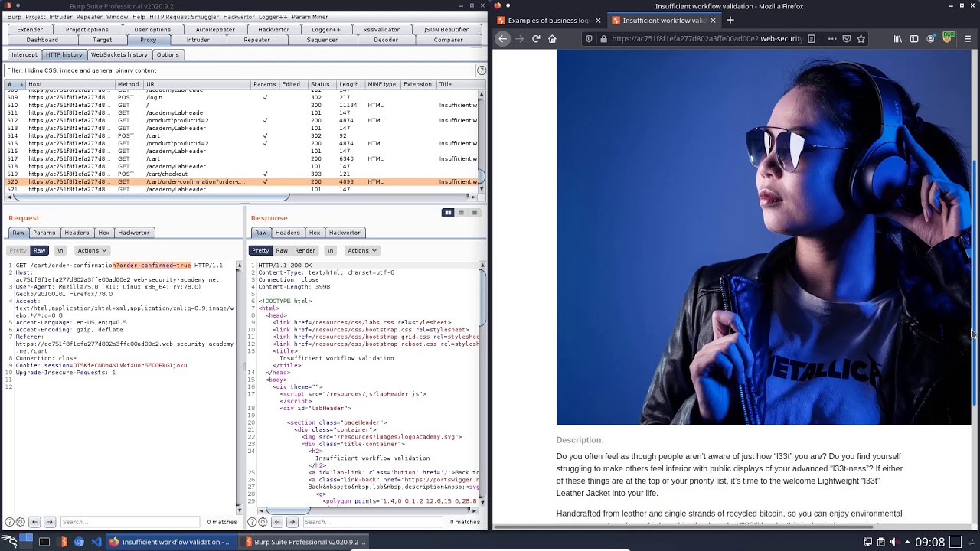Switch to the Logger++ tab
The height and width of the screenshot is (551, 980).
(x=326, y=30)
